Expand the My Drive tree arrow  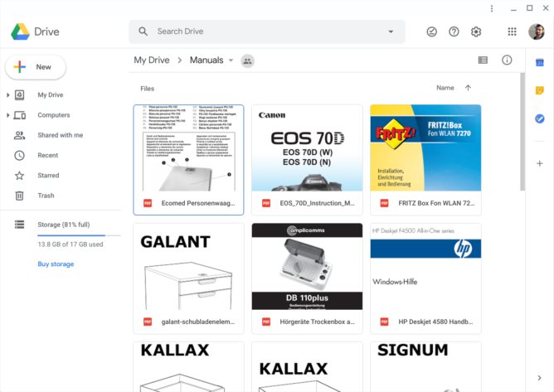click(7, 95)
